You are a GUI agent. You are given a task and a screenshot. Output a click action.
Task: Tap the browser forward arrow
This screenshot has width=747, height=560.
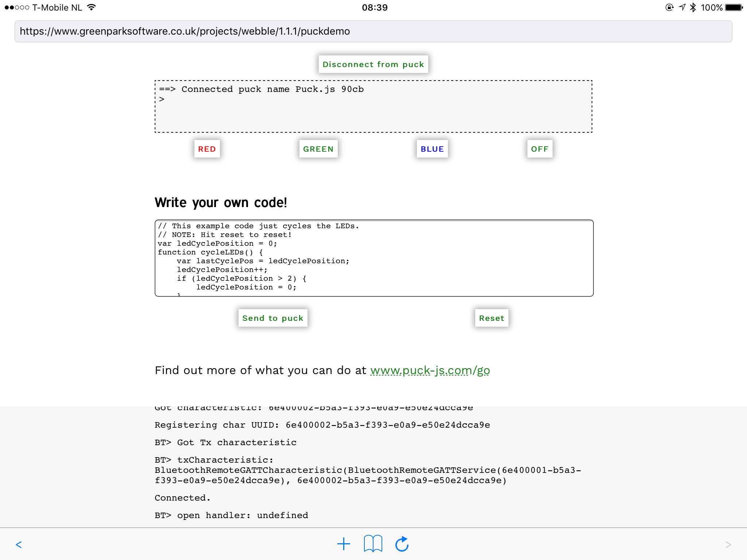[728, 545]
